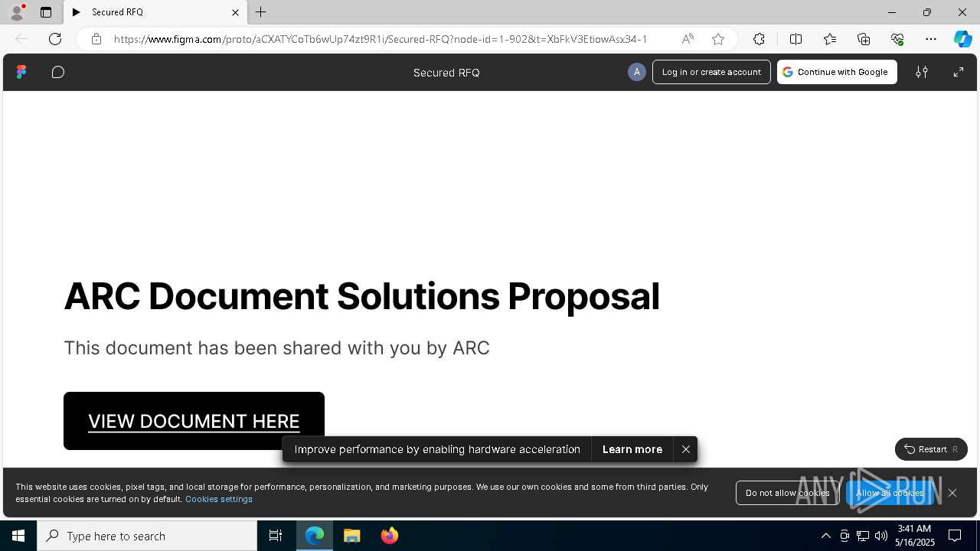Click Learn more about hardware acceleration
Screen dimensions: 980x551
click(632, 449)
